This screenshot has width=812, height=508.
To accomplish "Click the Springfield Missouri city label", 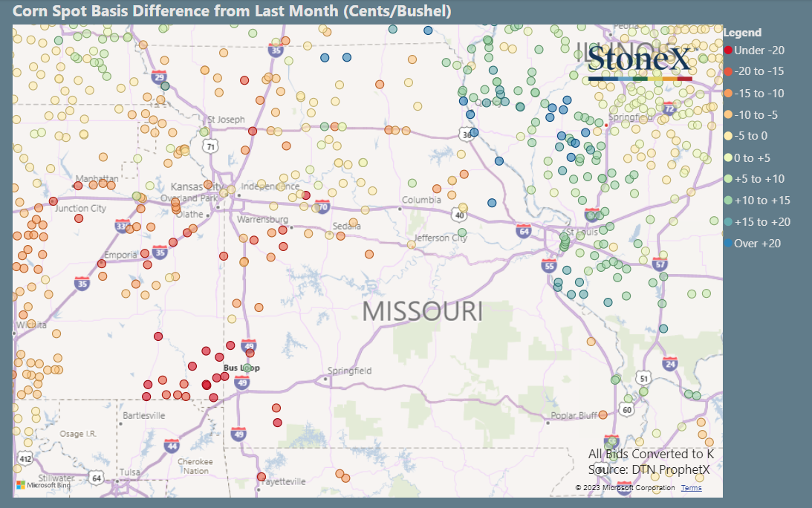I will tap(350, 371).
